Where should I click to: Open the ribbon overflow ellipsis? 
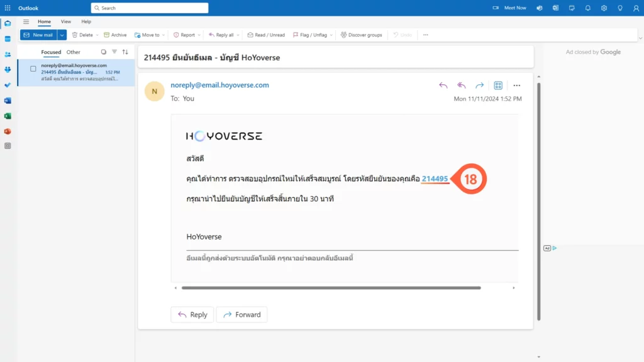(x=426, y=35)
